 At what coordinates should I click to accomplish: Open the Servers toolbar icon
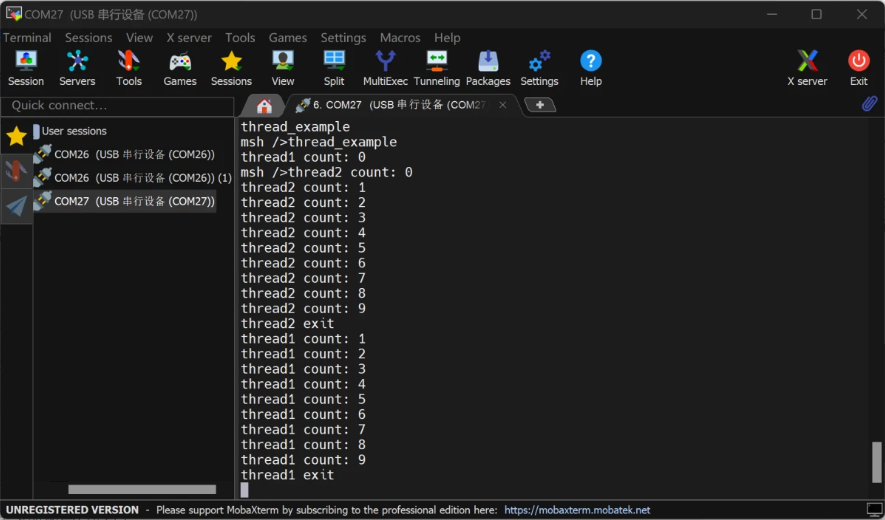click(x=77, y=68)
